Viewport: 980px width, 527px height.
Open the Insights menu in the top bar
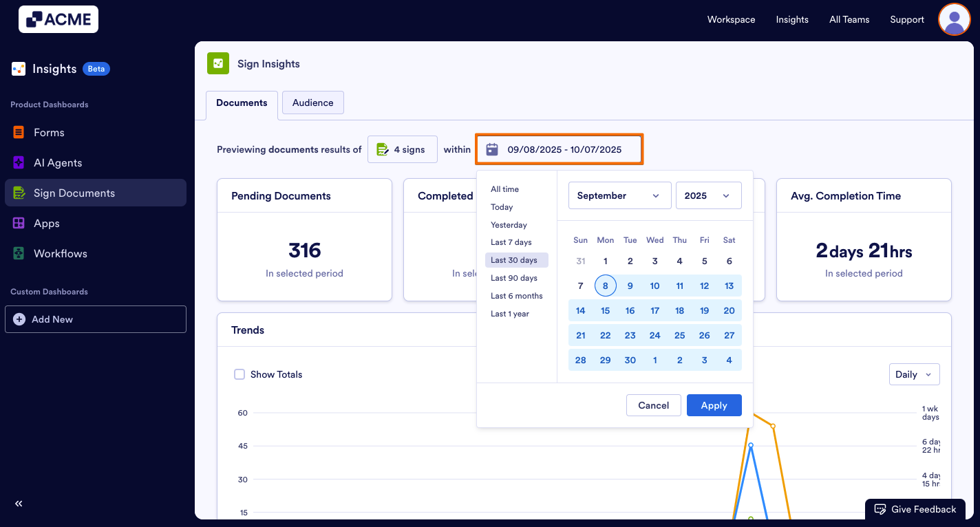[x=791, y=19]
